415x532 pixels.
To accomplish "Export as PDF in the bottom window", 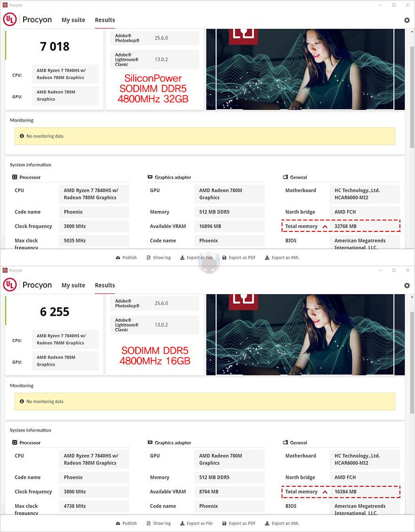I will [239, 524].
